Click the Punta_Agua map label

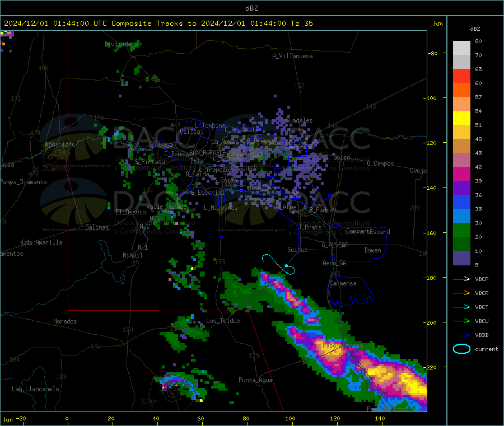(255, 380)
